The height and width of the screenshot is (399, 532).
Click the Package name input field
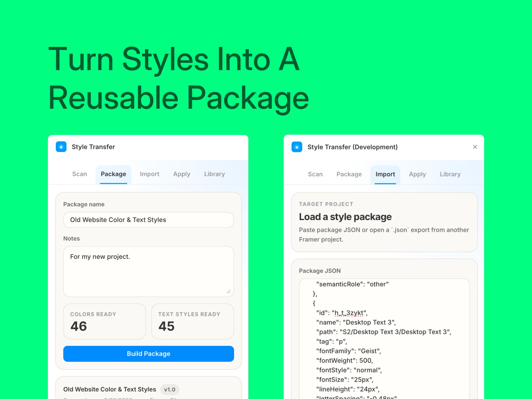[148, 220]
